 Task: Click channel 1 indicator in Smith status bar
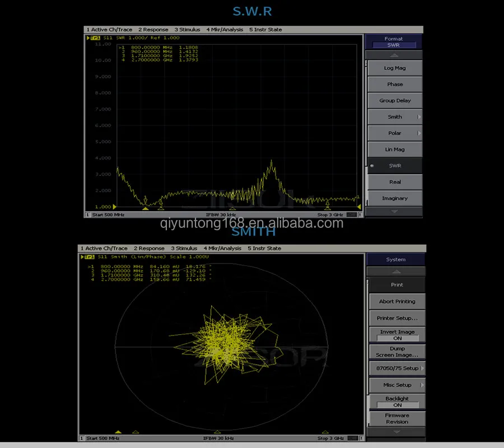point(82,438)
